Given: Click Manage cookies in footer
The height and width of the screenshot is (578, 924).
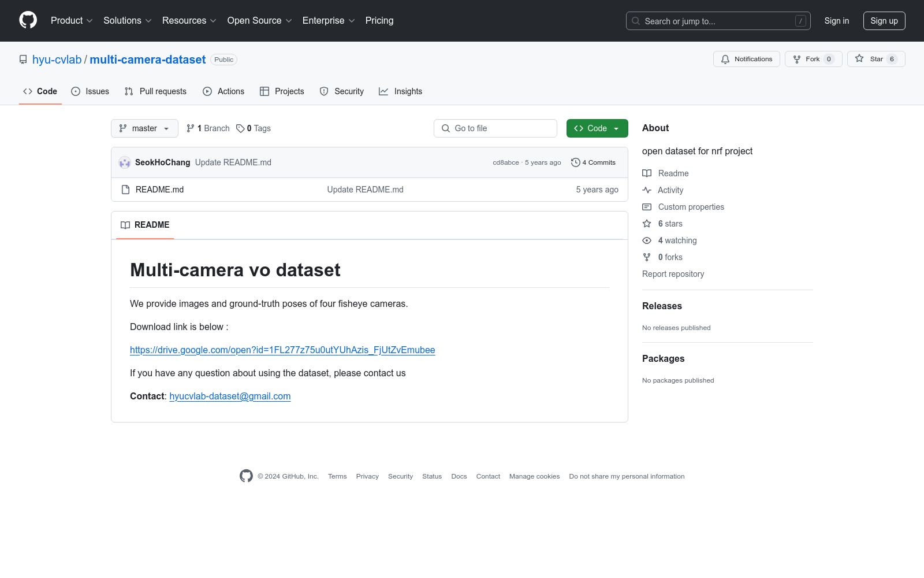Looking at the screenshot, I should (x=535, y=476).
